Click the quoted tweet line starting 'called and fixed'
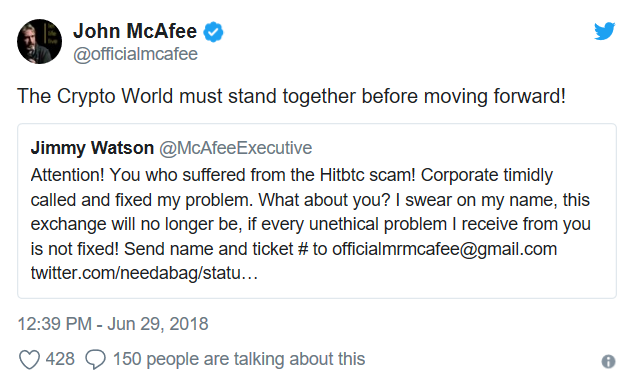Screen dimensions: 624x375 (x=310, y=200)
